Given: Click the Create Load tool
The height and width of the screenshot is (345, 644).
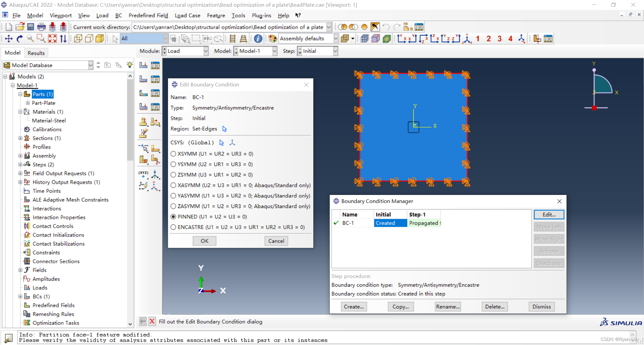Looking at the screenshot, I should [144, 65].
